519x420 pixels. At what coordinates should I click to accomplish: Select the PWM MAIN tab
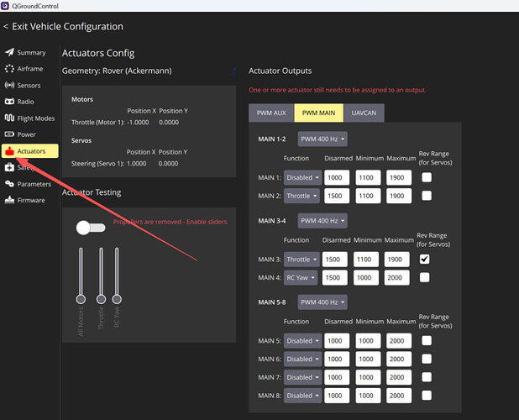coord(319,113)
